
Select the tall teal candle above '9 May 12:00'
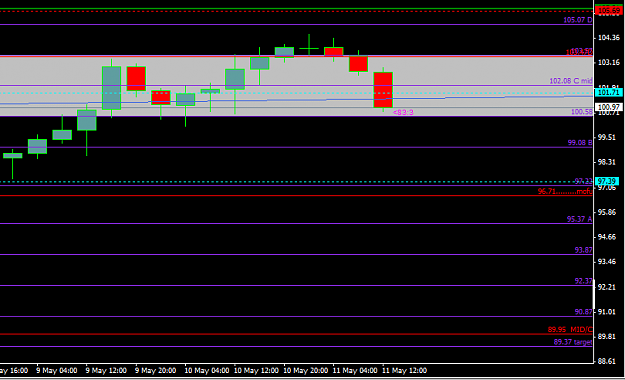coord(112,88)
